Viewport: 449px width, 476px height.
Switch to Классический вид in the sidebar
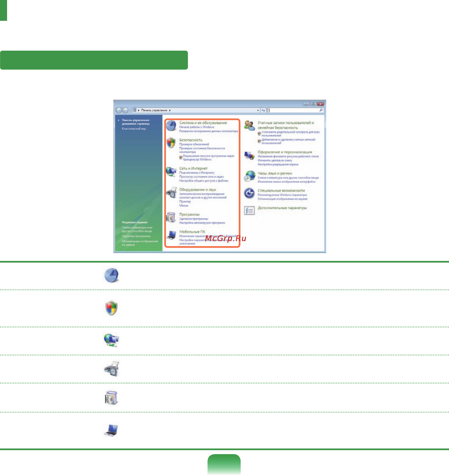click(x=134, y=129)
